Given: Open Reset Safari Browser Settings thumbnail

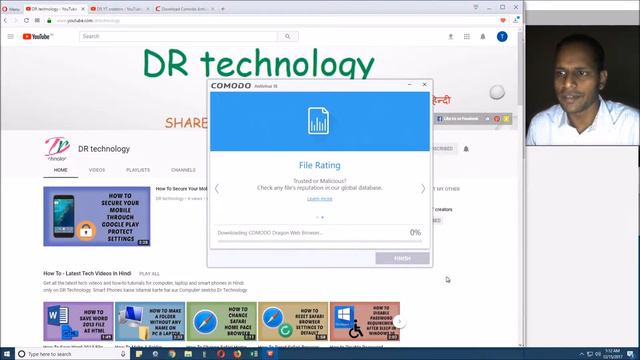Looking at the screenshot, I should coord(293,321).
